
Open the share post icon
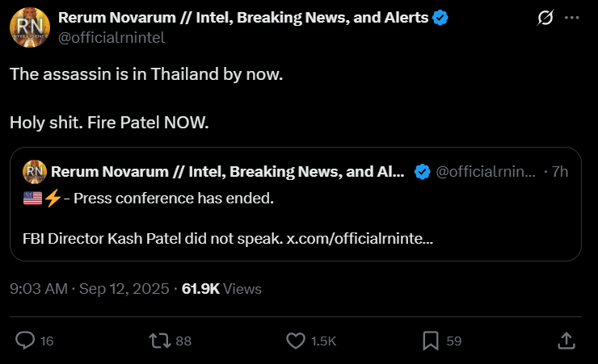coord(566,341)
